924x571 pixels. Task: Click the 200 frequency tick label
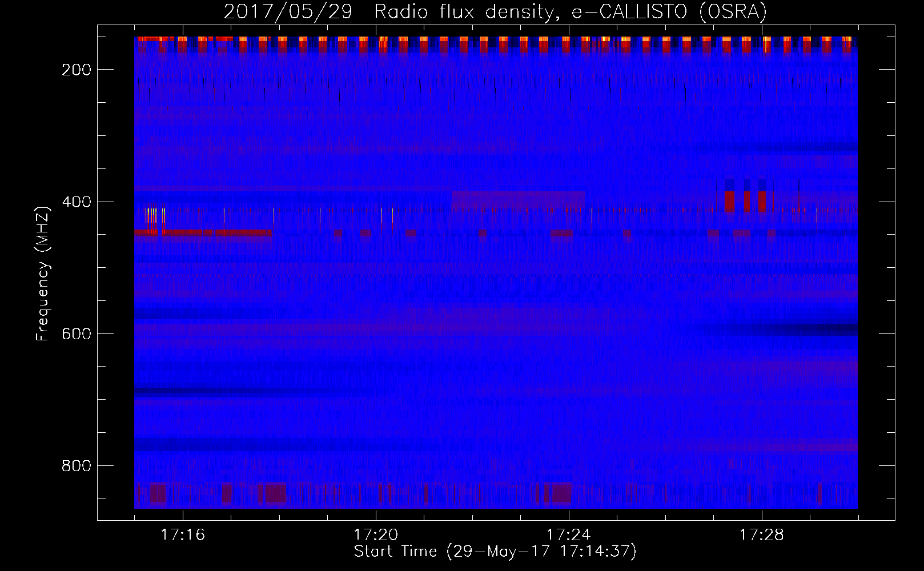pos(77,70)
